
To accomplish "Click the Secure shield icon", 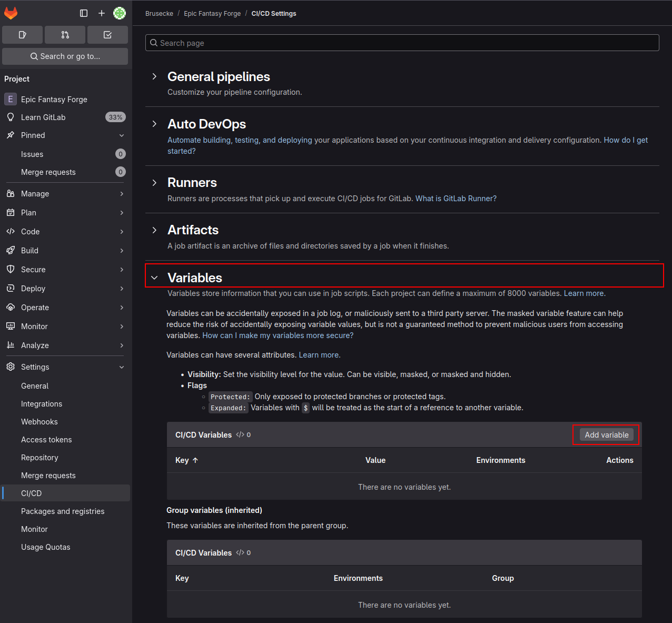I will click(11, 269).
